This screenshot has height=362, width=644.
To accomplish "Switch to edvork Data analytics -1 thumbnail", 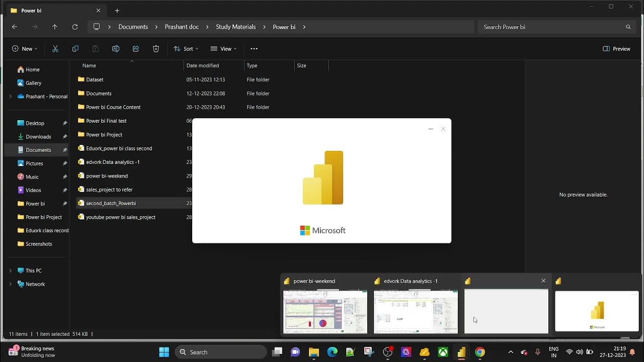I will [x=416, y=311].
